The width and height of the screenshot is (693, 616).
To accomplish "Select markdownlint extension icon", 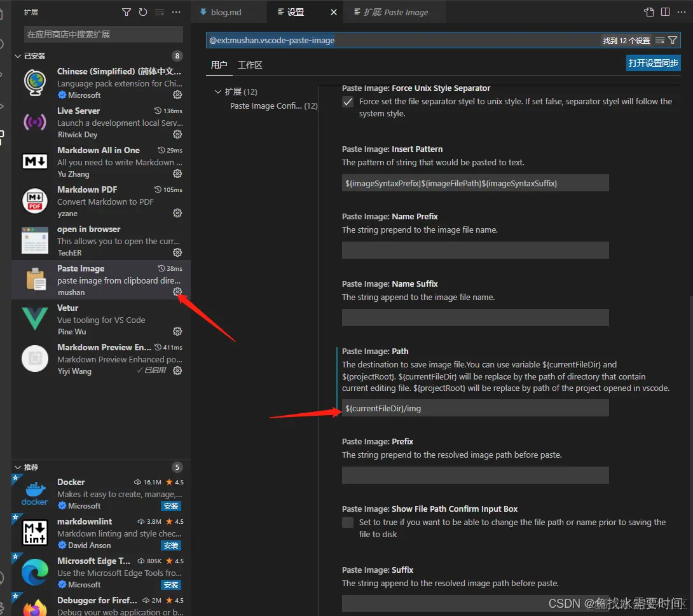I will point(35,533).
